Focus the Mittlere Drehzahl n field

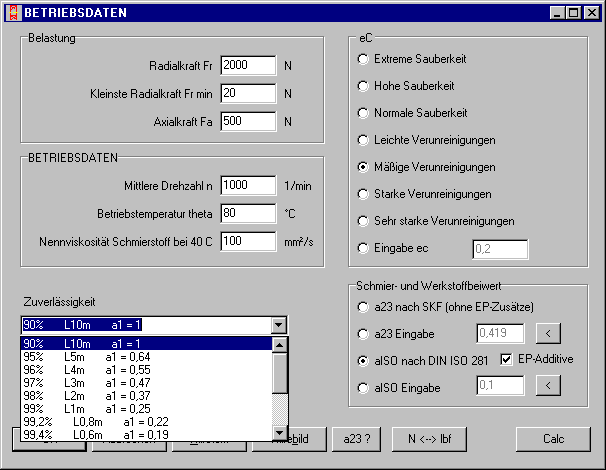(x=247, y=185)
